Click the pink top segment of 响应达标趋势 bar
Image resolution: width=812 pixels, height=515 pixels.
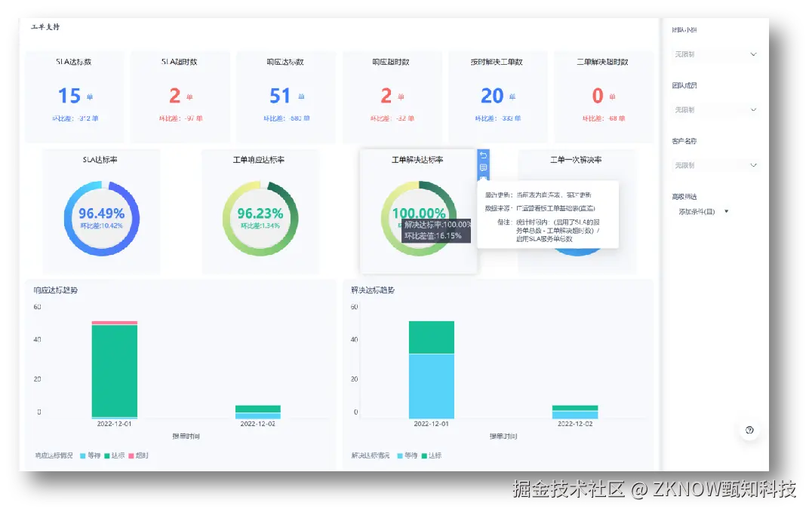115,323
